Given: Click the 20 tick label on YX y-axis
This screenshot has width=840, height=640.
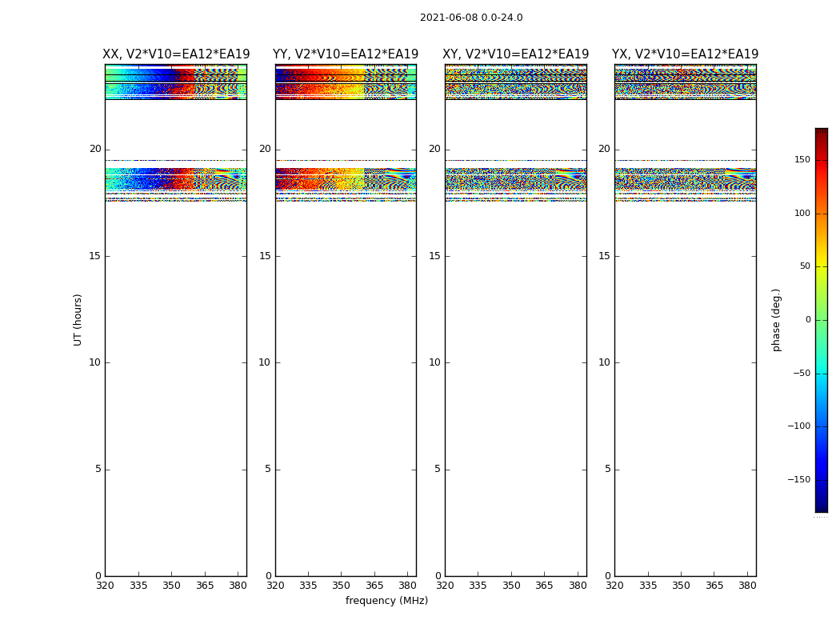Looking at the screenshot, I should pos(604,149).
